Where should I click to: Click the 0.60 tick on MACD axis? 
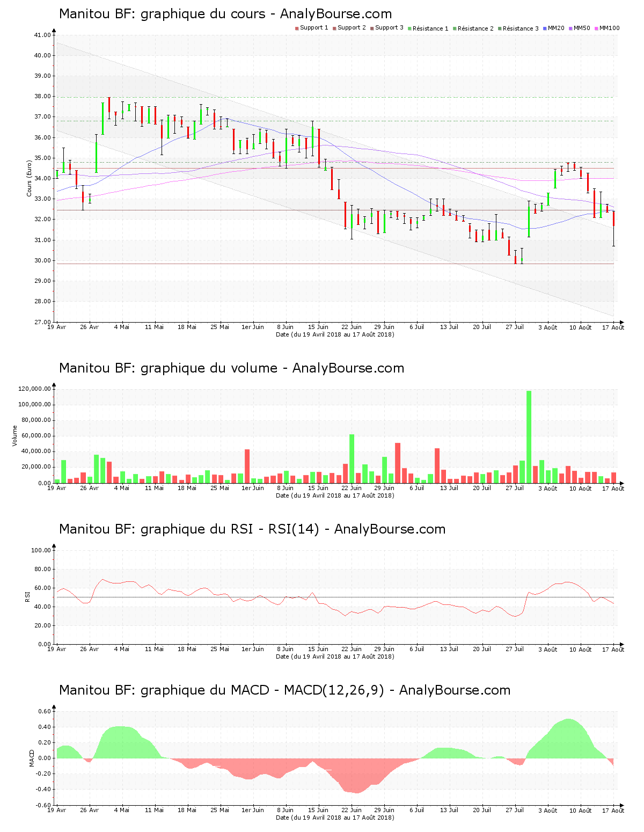[45, 711]
